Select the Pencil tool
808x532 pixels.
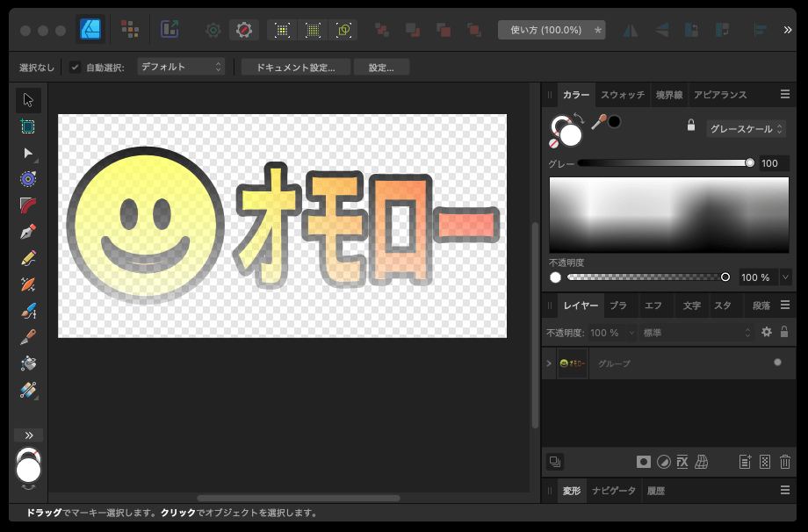(27, 257)
